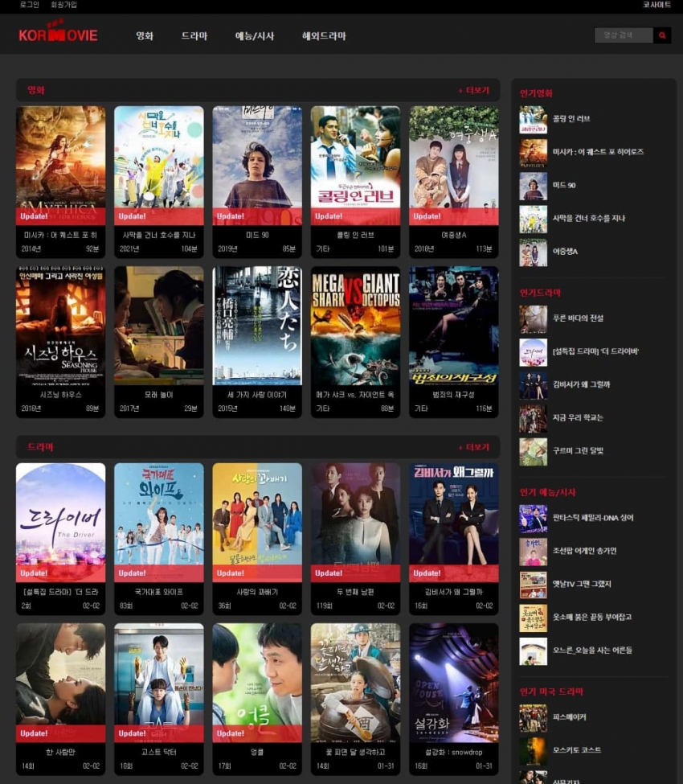Select 드라마 in the main navigation menu
The width and height of the screenshot is (683, 784).
pyautogui.click(x=194, y=36)
